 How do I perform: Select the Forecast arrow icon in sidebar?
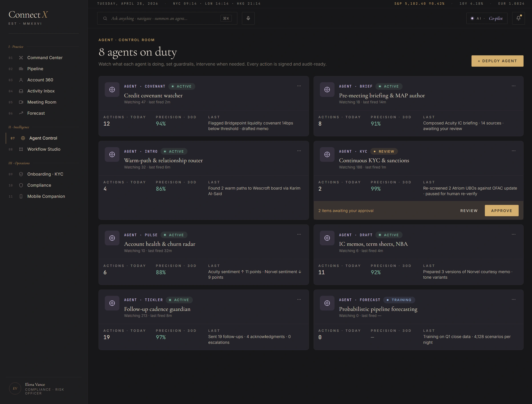pyautogui.click(x=21, y=113)
